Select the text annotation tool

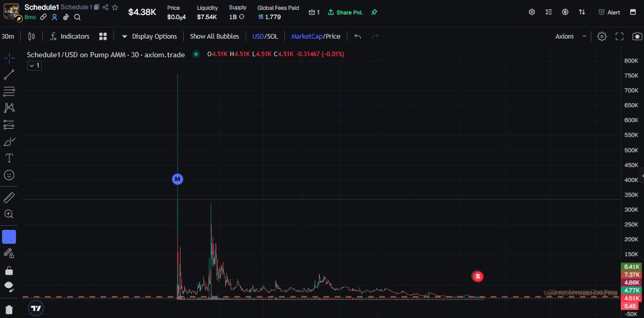(9, 158)
